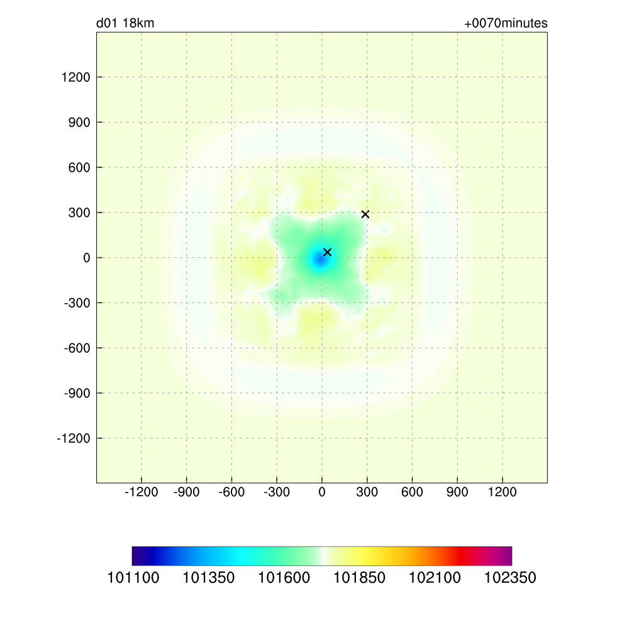The width and height of the screenshot is (644, 644).
Task: Click the colorbar label 102350
Action: coord(510,578)
